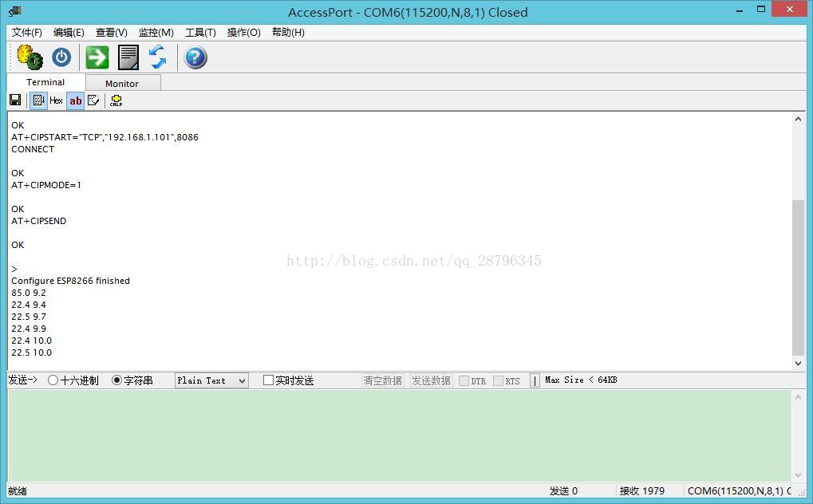This screenshot has width=813, height=504.
Task: Click the 22.5 10.0 data line
Action: tap(32, 352)
